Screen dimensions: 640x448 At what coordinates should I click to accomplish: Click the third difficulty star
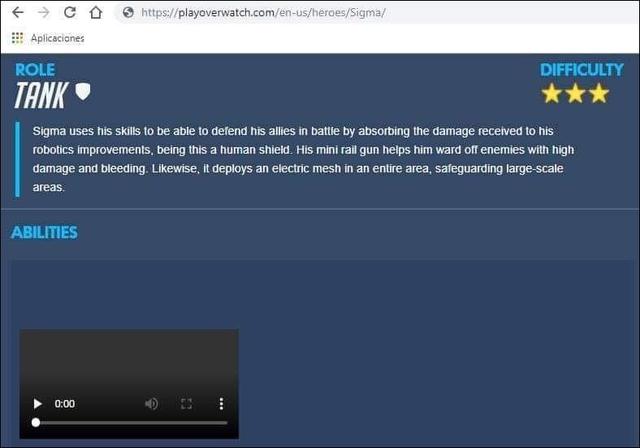click(x=599, y=93)
